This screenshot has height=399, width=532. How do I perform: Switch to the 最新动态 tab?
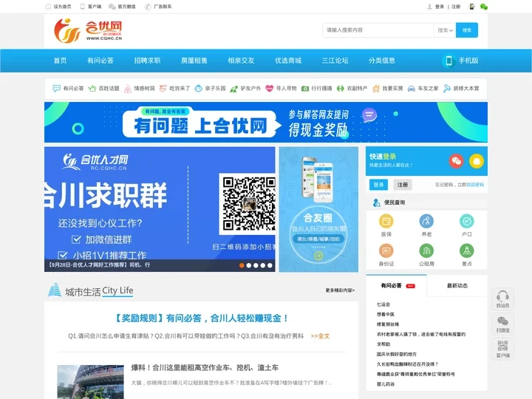pos(457,286)
